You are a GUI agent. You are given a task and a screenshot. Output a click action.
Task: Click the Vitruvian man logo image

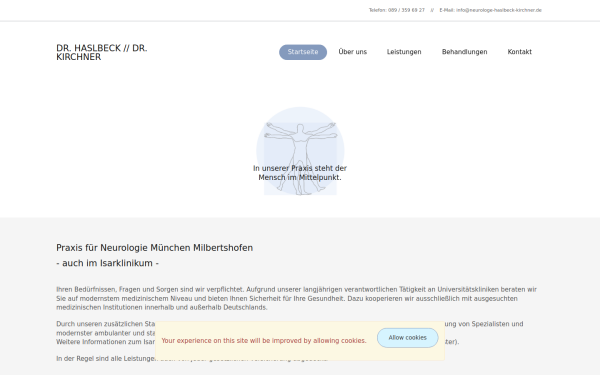pos(300,151)
